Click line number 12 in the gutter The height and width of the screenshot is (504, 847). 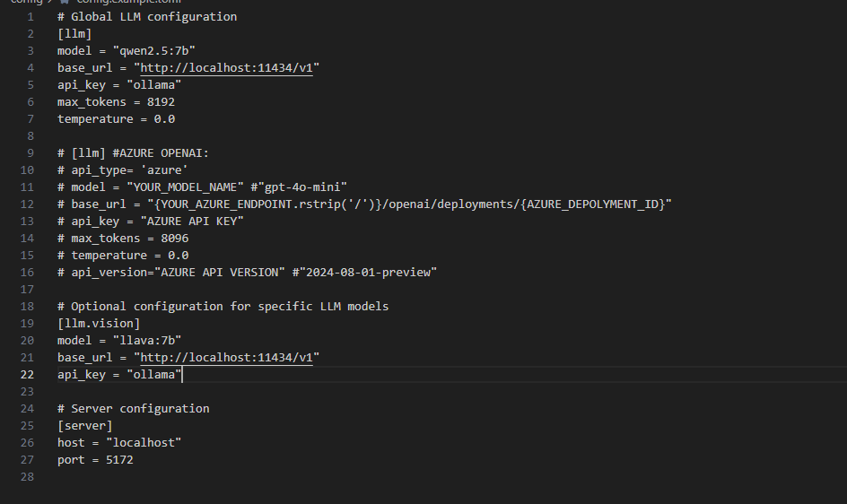(x=27, y=204)
